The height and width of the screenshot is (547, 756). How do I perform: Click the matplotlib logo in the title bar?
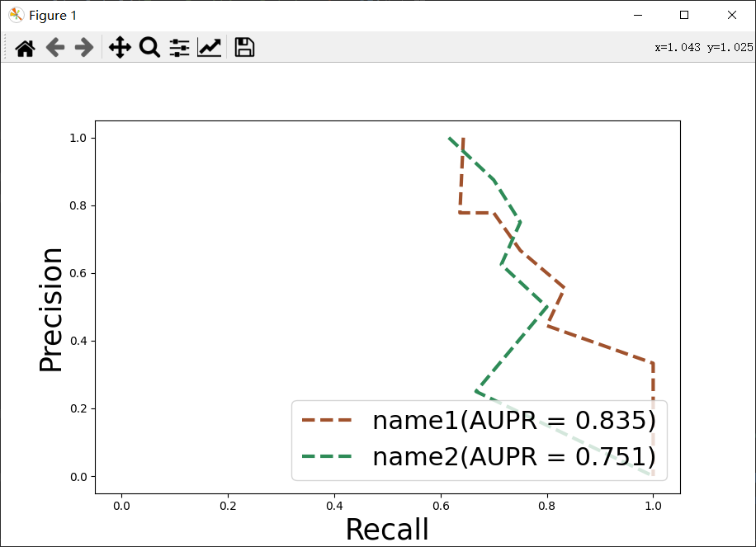click(15, 15)
